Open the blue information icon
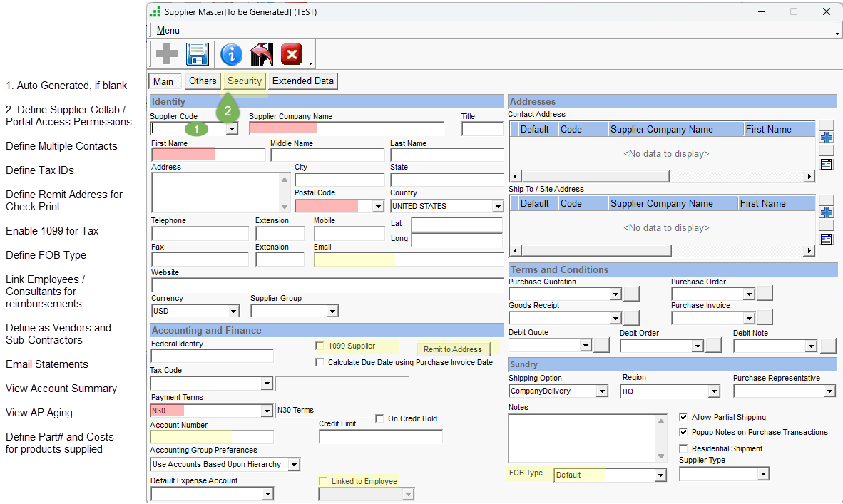843x504 pixels. [x=231, y=54]
